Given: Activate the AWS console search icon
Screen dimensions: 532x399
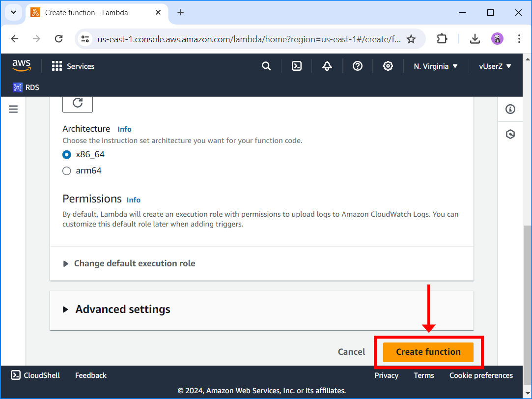Looking at the screenshot, I should pos(266,65).
